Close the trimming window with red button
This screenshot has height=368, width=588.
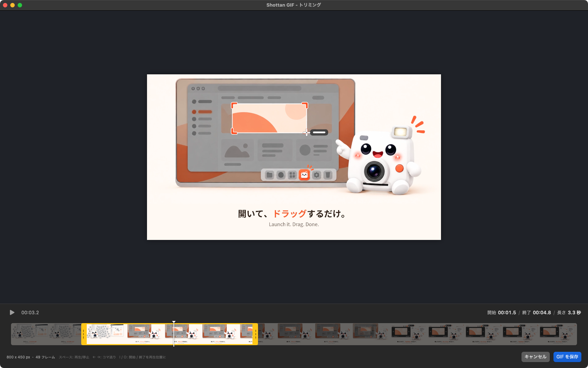click(5, 5)
